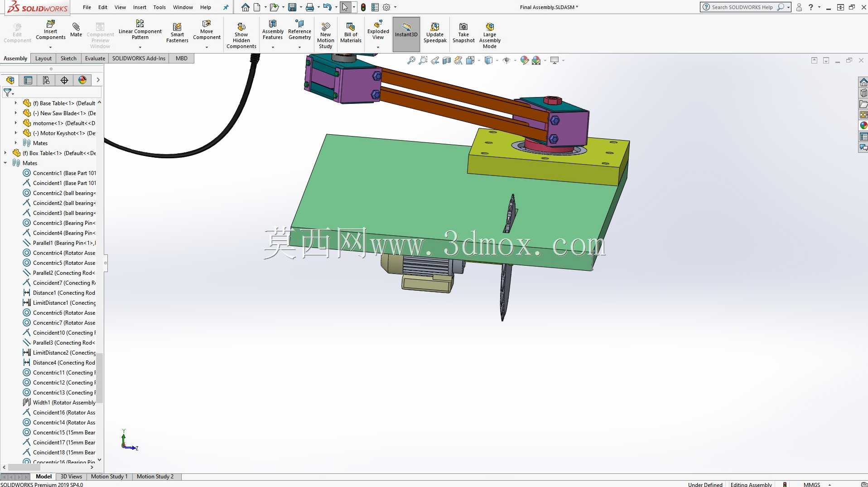The image size is (868, 487).
Task: Open the DisplayManager tab
Action: click(82, 80)
